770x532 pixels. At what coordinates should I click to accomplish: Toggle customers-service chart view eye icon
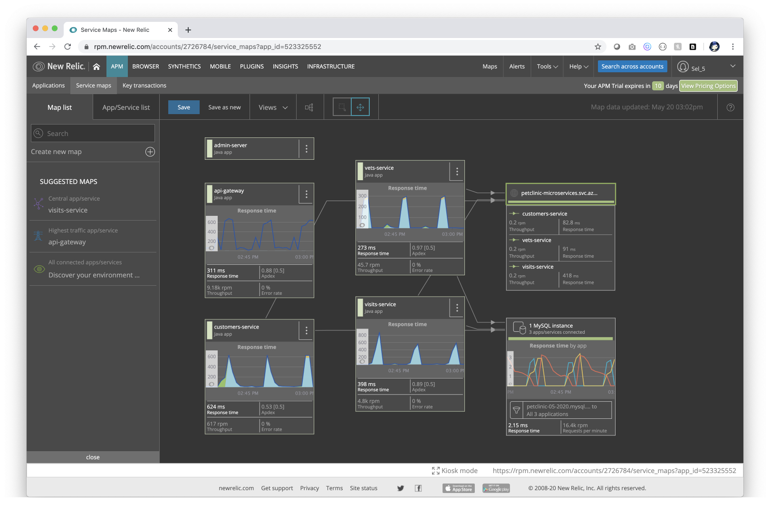click(212, 384)
